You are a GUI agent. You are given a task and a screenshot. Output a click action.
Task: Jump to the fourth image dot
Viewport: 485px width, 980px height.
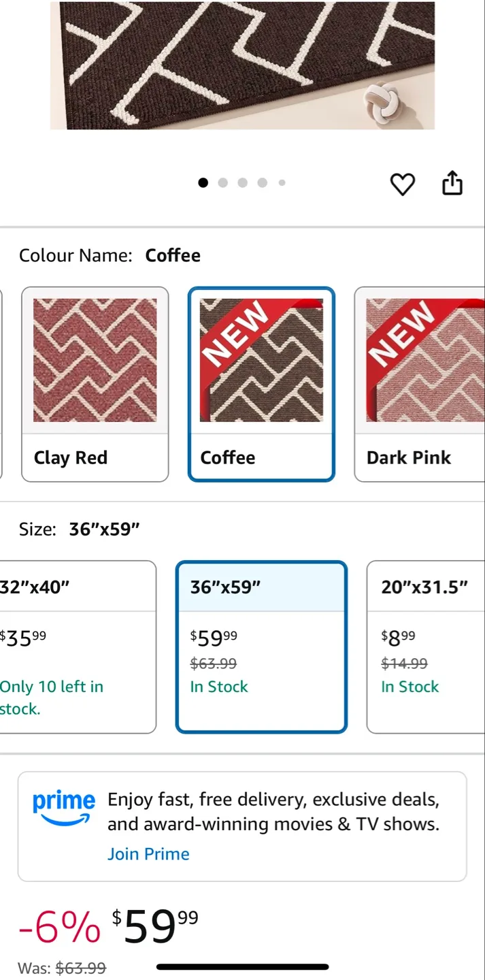[x=262, y=182]
